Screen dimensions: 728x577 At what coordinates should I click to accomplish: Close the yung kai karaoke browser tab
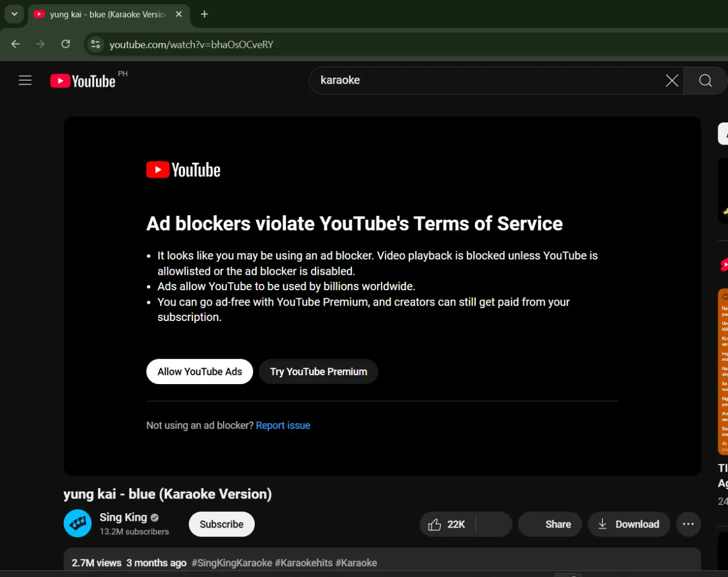pos(179,14)
